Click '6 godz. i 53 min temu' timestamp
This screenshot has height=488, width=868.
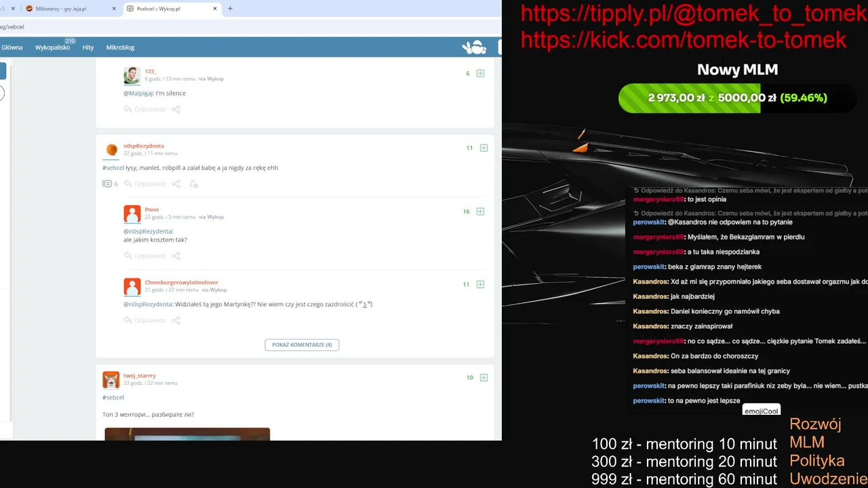tap(170, 79)
